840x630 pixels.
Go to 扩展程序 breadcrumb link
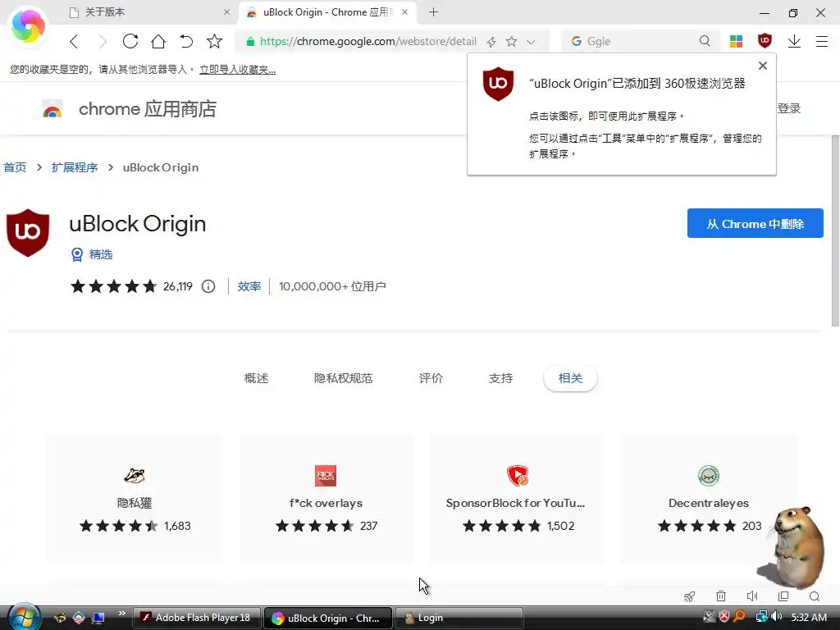coord(75,167)
